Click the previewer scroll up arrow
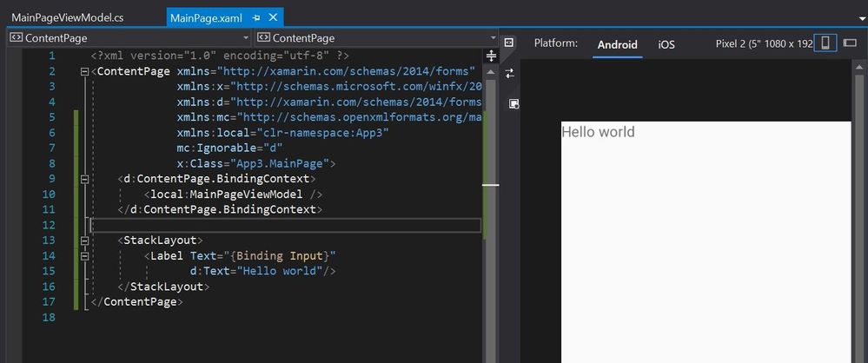Image resolution: width=868 pixels, height=363 pixels. (x=859, y=67)
